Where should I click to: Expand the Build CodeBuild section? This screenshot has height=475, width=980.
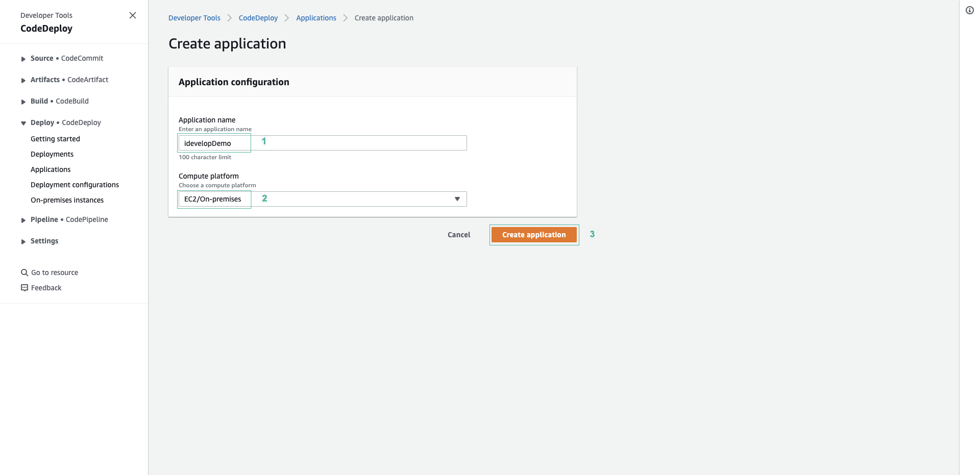tap(23, 102)
